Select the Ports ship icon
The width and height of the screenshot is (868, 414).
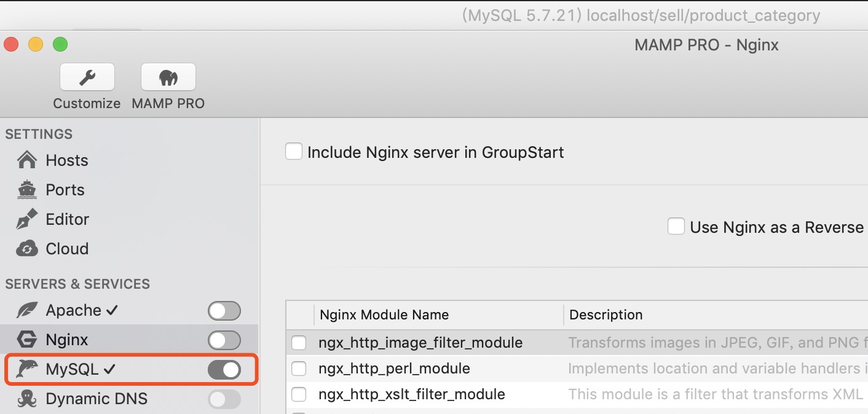(x=27, y=190)
